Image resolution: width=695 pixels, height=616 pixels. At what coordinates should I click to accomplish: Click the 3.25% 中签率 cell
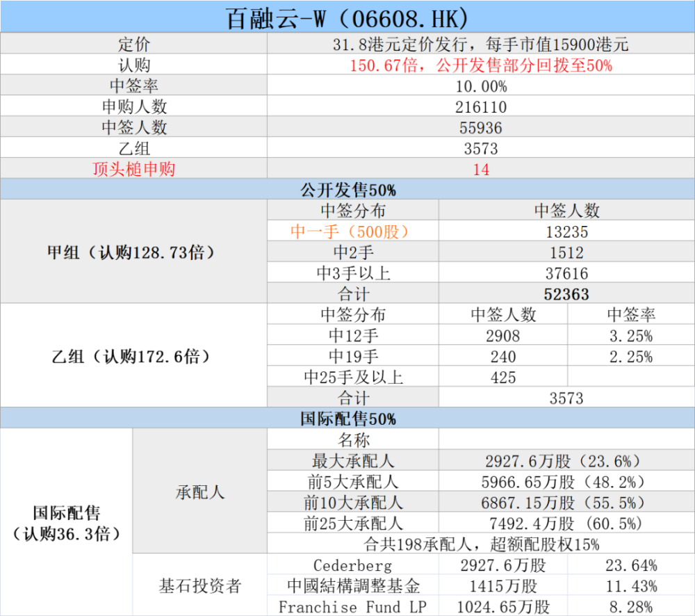(630, 336)
